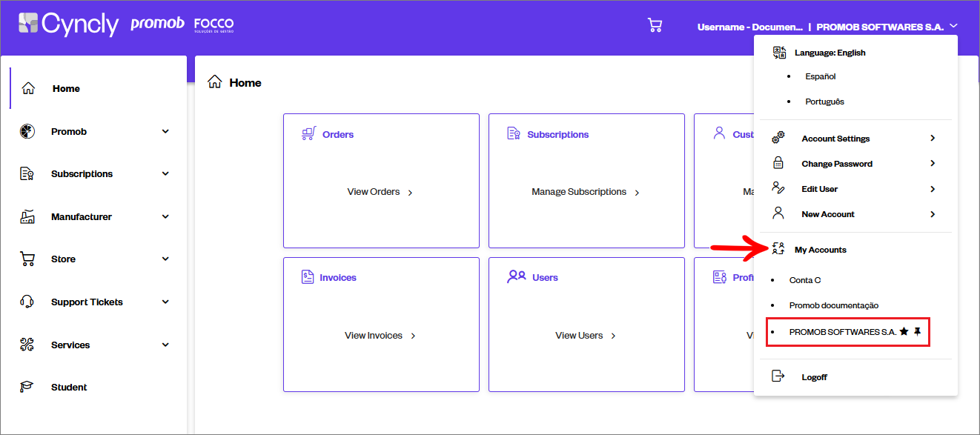Click the My Accounts heading
Image resolution: width=980 pixels, height=435 pixels.
tap(821, 250)
